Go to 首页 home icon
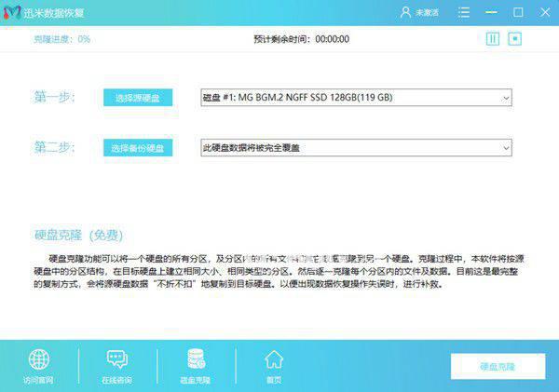559x392 pixels. click(274, 359)
